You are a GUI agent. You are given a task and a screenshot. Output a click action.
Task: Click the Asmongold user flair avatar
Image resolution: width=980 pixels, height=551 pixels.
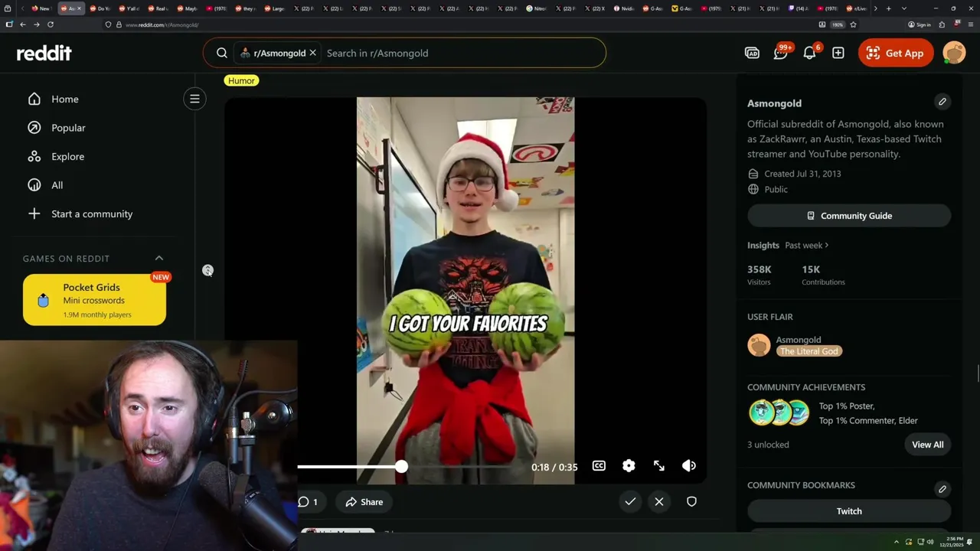point(759,345)
